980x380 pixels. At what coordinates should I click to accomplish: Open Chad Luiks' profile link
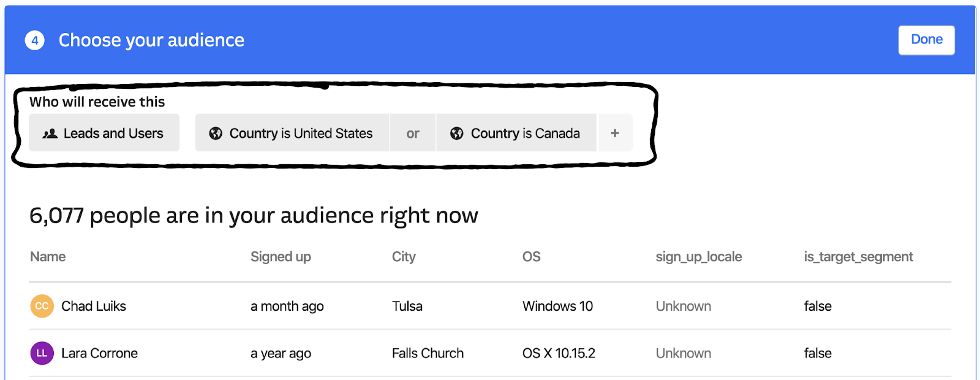94,306
